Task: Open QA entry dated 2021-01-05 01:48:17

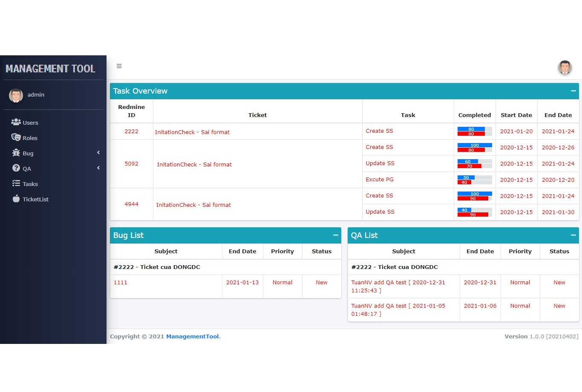Action: (x=398, y=310)
